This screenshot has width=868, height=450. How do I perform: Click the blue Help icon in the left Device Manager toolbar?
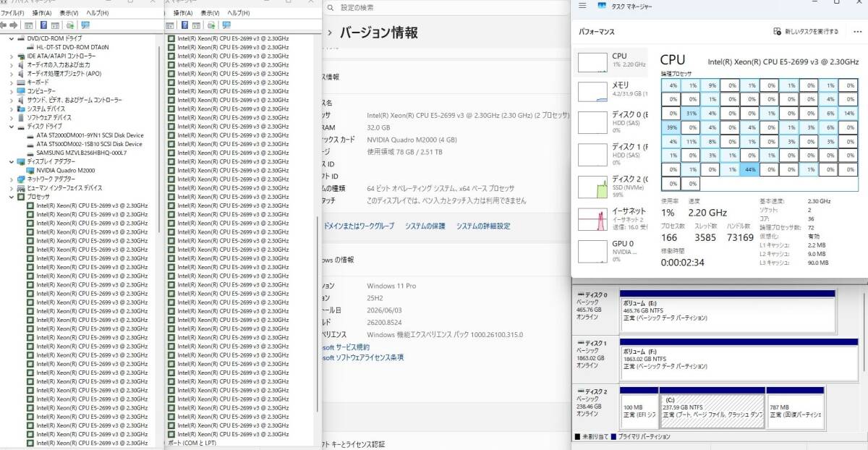pos(43,25)
